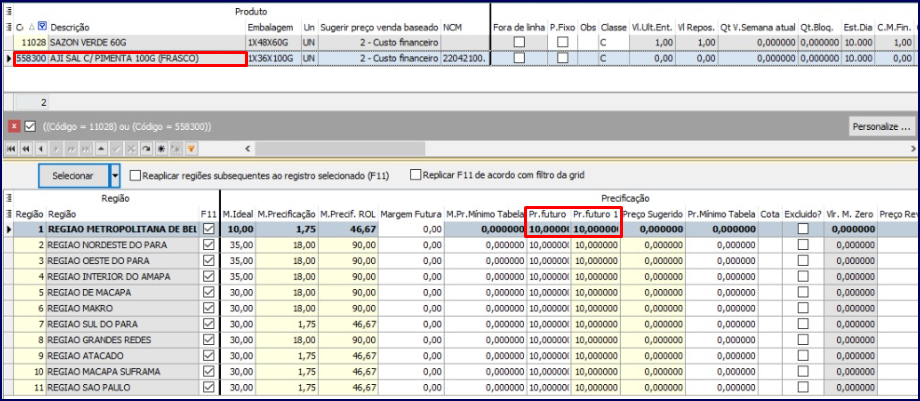Click the Cota column header

coord(770,214)
